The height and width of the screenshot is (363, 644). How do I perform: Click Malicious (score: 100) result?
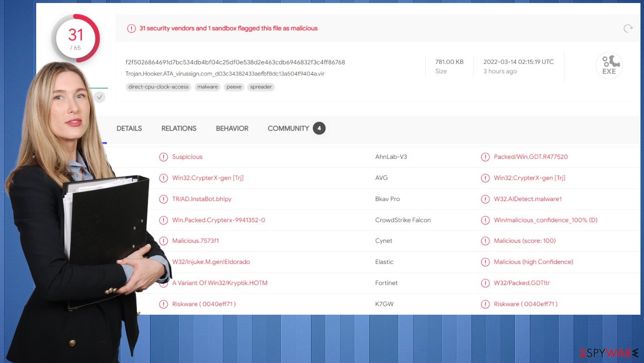(x=525, y=241)
